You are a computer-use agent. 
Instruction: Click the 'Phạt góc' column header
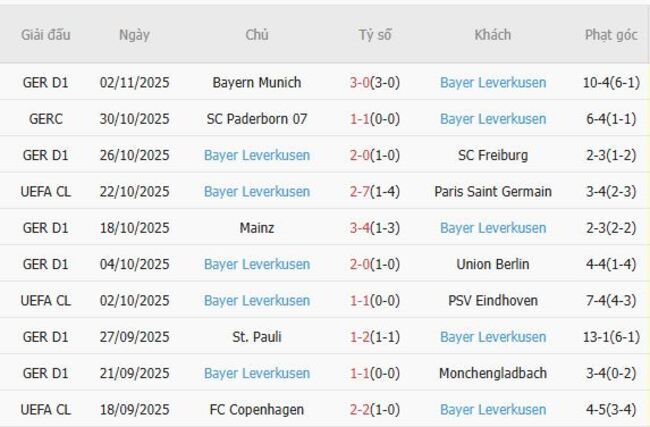tap(611, 35)
